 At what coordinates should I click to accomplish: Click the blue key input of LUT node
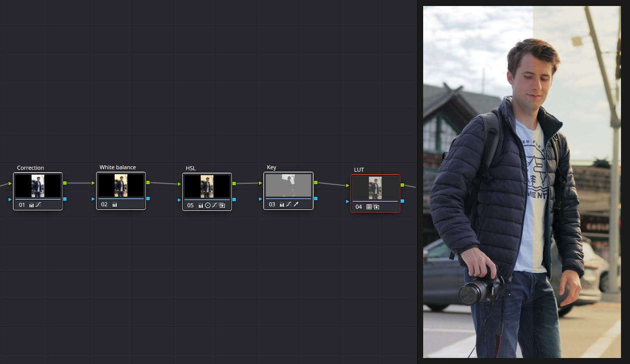(x=348, y=201)
